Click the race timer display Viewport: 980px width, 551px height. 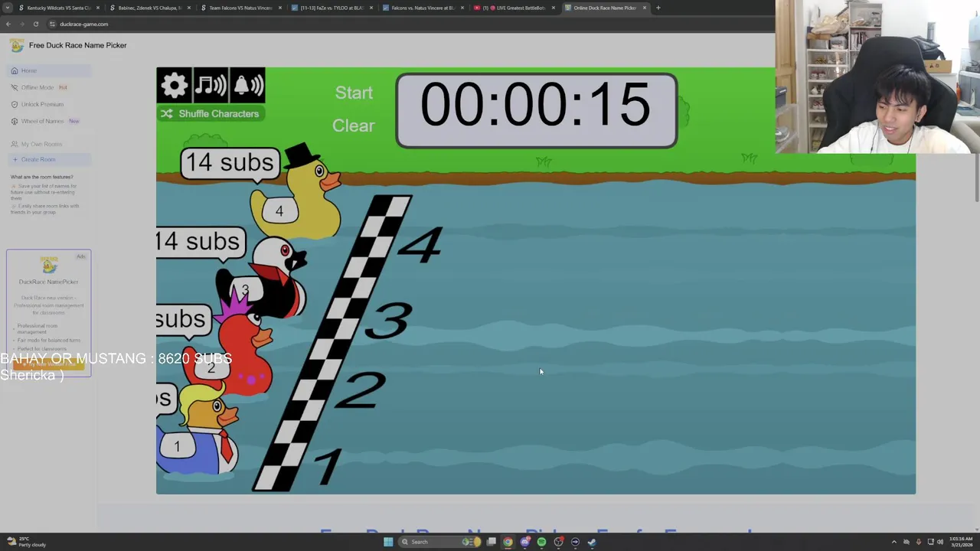pos(536,110)
